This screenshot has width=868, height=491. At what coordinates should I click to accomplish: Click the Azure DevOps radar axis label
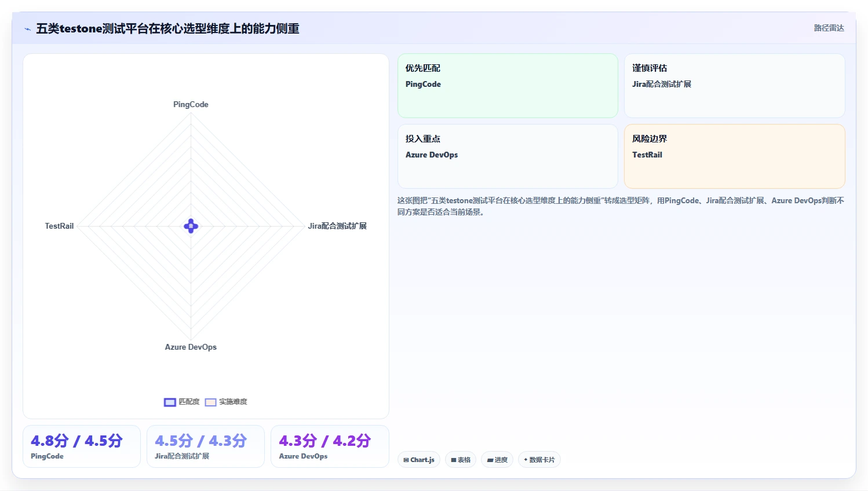[x=191, y=347]
